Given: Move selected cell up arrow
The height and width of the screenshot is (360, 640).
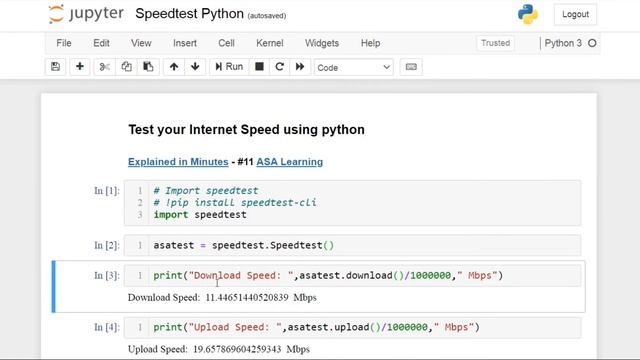Looking at the screenshot, I should (x=174, y=67).
